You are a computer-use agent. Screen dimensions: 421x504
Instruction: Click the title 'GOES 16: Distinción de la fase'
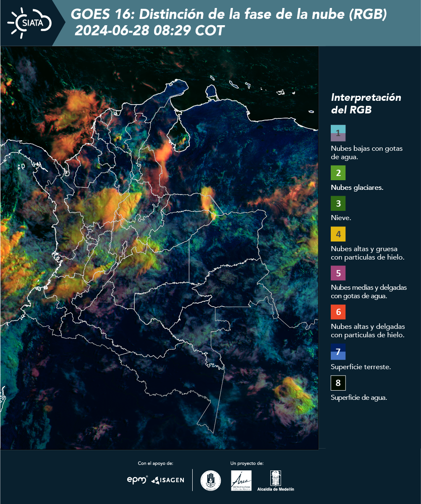(x=229, y=15)
